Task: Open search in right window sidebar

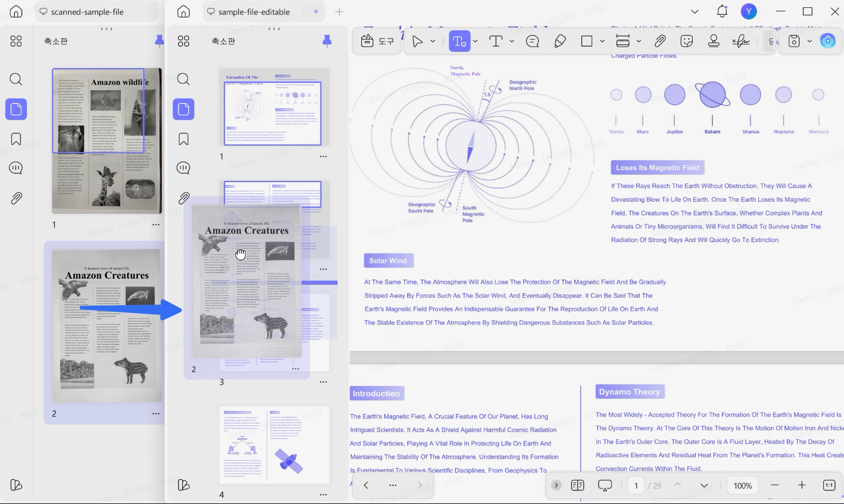Action: click(x=183, y=79)
